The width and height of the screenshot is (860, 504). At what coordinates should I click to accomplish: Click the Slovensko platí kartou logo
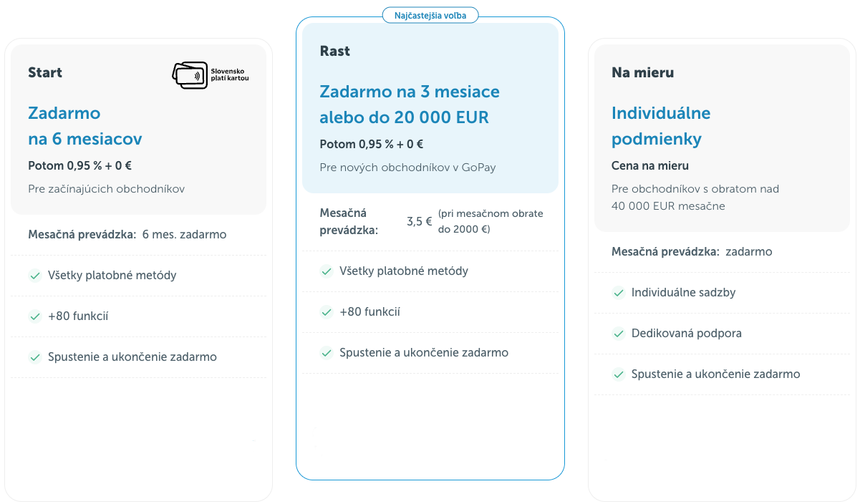(211, 75)
